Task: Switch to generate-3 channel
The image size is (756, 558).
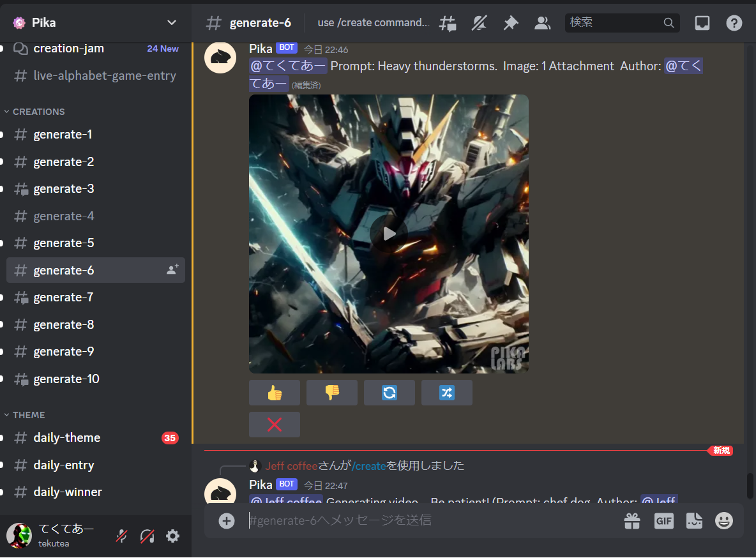Action: pos(96,188)
